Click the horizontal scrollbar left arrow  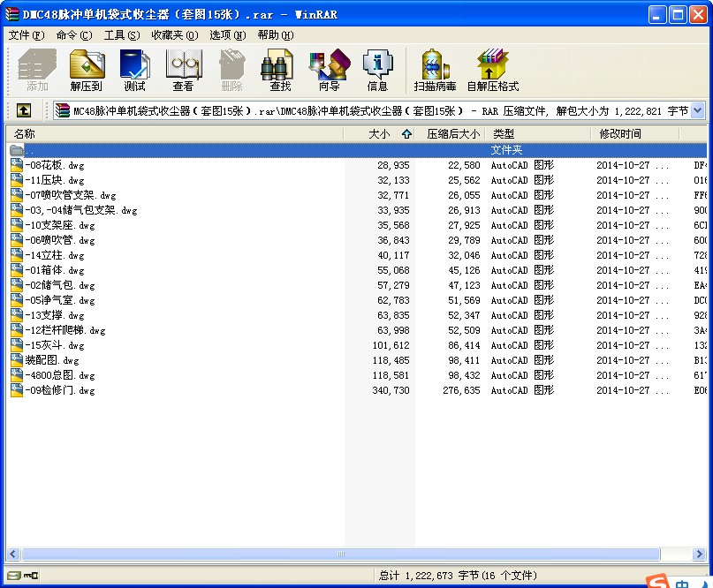12,554
